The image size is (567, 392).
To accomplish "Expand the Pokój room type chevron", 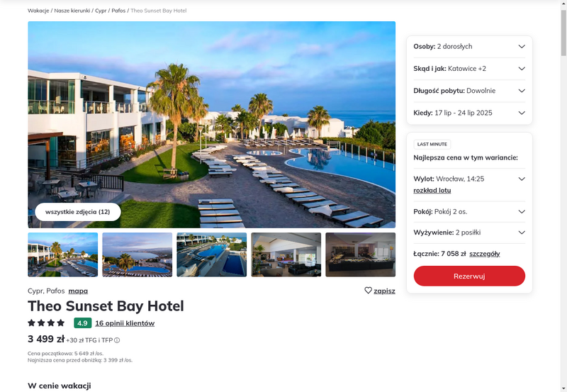I will point(522,211).
